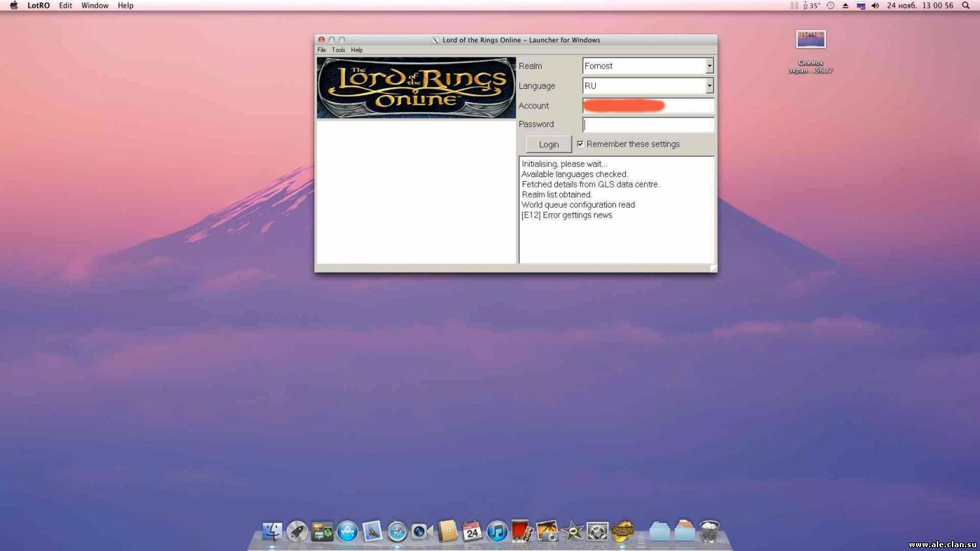Click the Login button
This screenshot has height=551, width=980.
click(x=549, y=144)
